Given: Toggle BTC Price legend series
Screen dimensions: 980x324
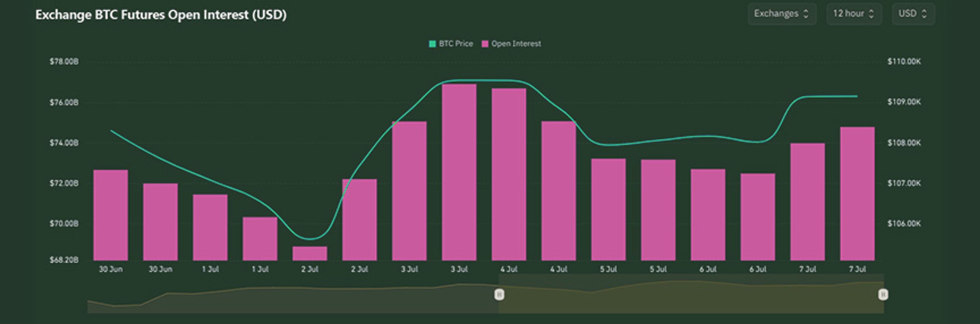Looking at the screenshot, I should pyautogui.click(x=456, y=44).
